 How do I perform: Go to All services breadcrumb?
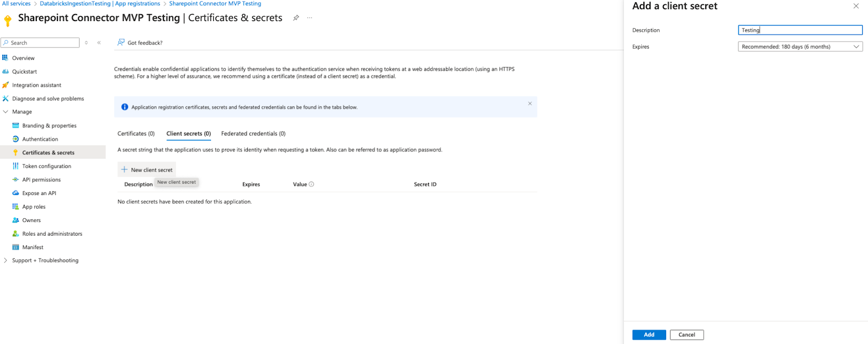pyautogui.click(x=16, y=3)
